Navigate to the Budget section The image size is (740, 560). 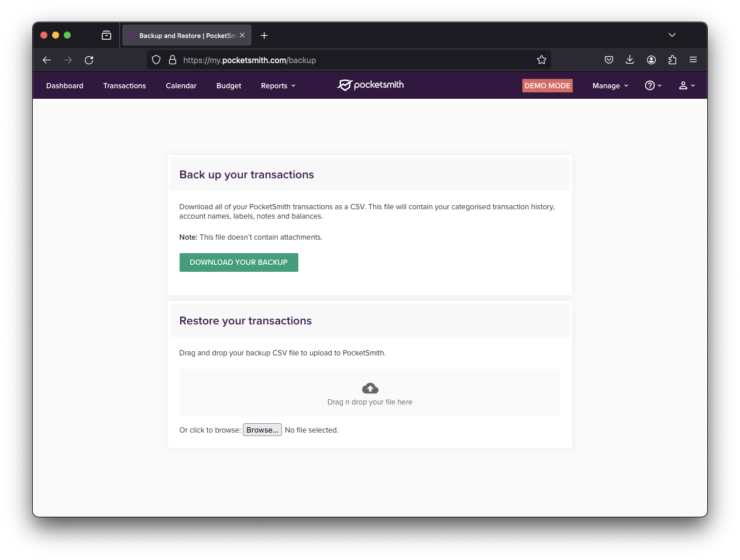229,86
